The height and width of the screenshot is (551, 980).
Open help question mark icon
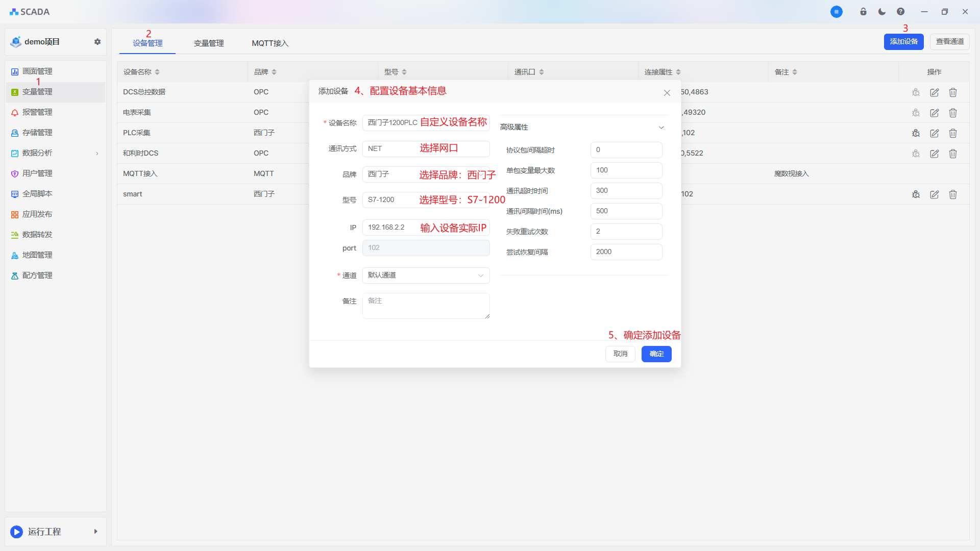900,12
